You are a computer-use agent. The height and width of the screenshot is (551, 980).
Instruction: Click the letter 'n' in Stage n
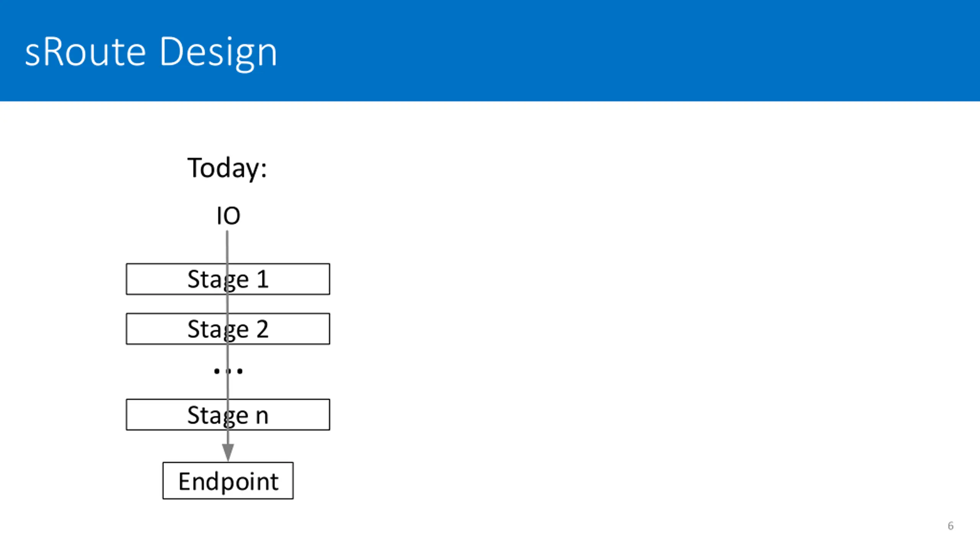point(262,416)
